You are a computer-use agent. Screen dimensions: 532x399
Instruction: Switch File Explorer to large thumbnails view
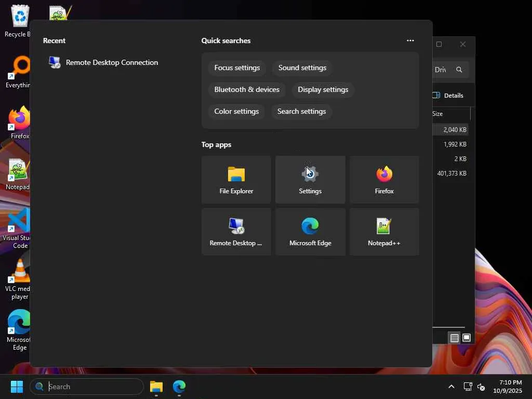tap(467, 338)
